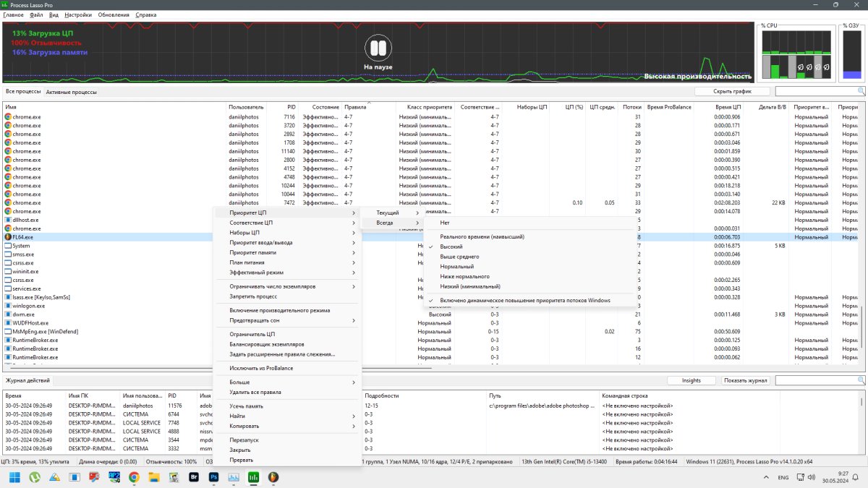
Task: Open the Photos app from the taskbar
Action: tap(234, 477)
